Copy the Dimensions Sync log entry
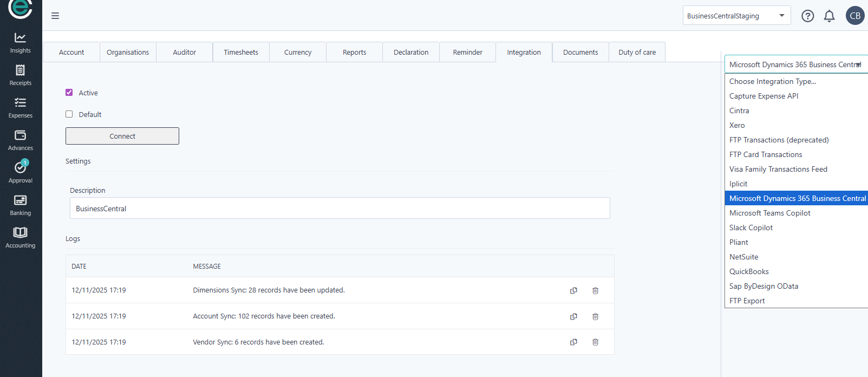 [x=573, y=290]
